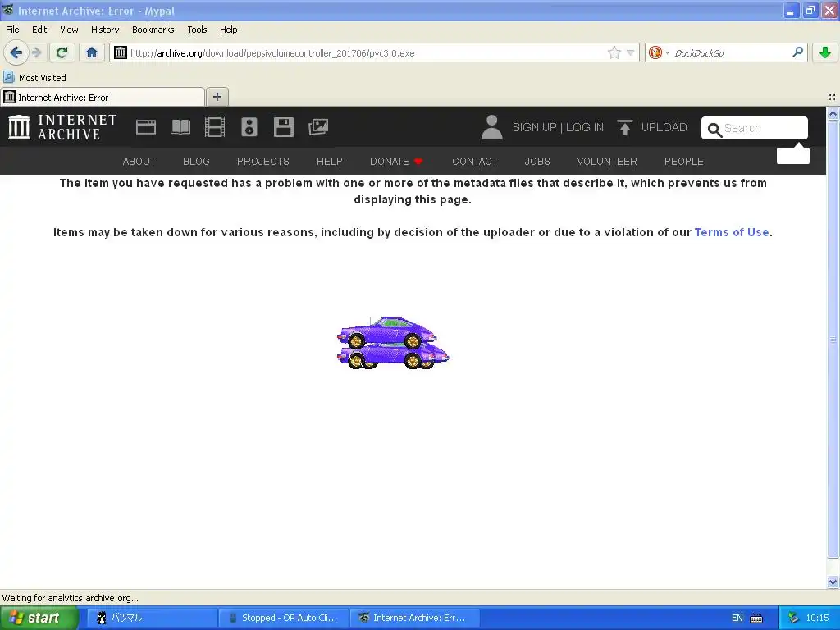Open the PEOPLE navigation link
The width and height of the screenshot is (840, 630).
(x=683, y=162)
